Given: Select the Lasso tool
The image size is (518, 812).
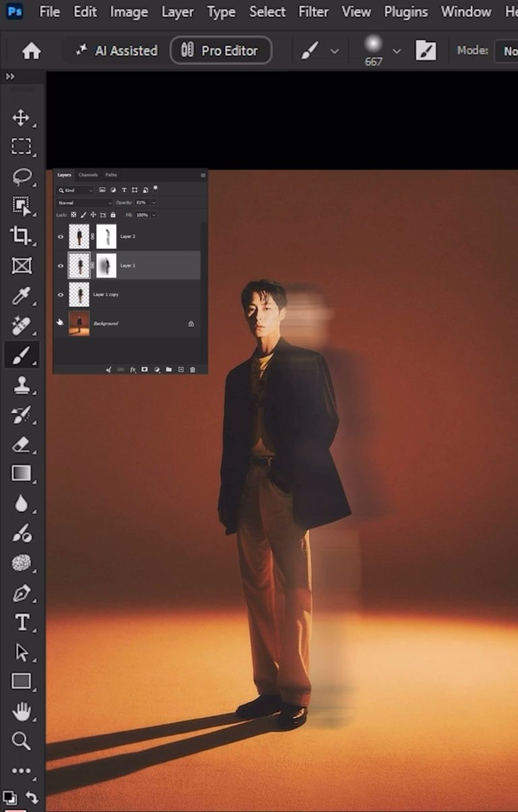Looking at the screenshot, I should [21, 177].
